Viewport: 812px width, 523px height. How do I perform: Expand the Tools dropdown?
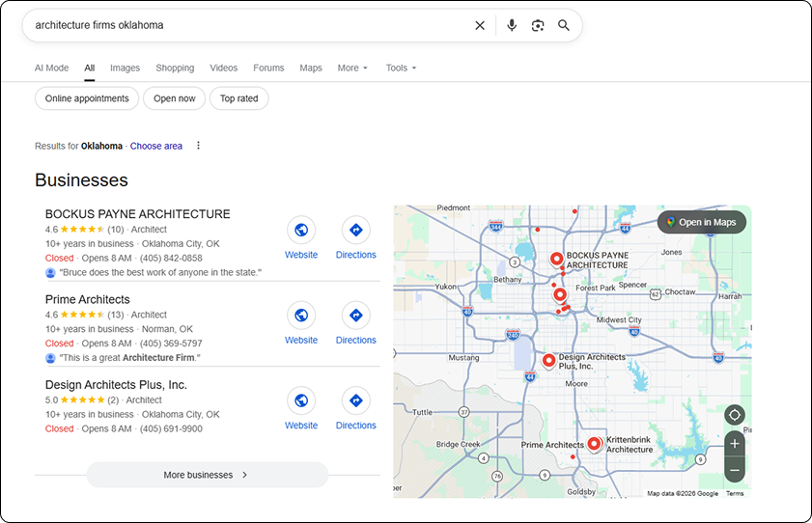coord(401,68)
